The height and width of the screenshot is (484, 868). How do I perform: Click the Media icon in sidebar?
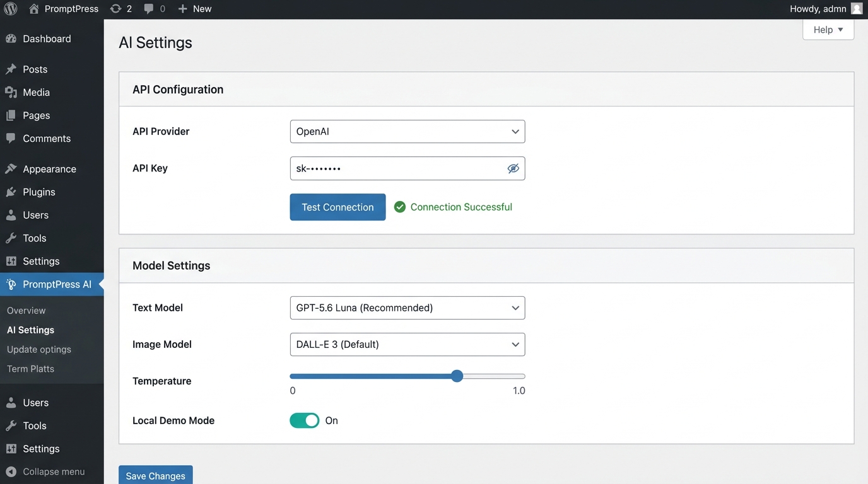11,93
